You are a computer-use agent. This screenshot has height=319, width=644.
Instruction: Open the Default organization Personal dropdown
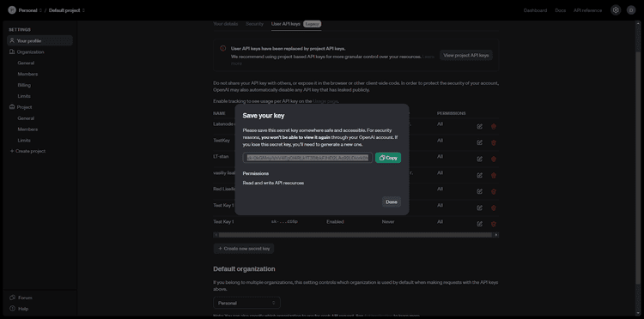pos(246,303)
